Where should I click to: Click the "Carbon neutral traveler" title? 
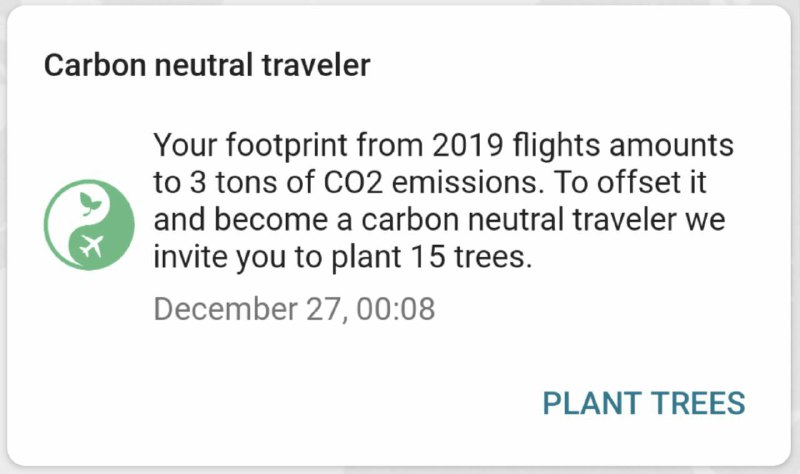207,66
